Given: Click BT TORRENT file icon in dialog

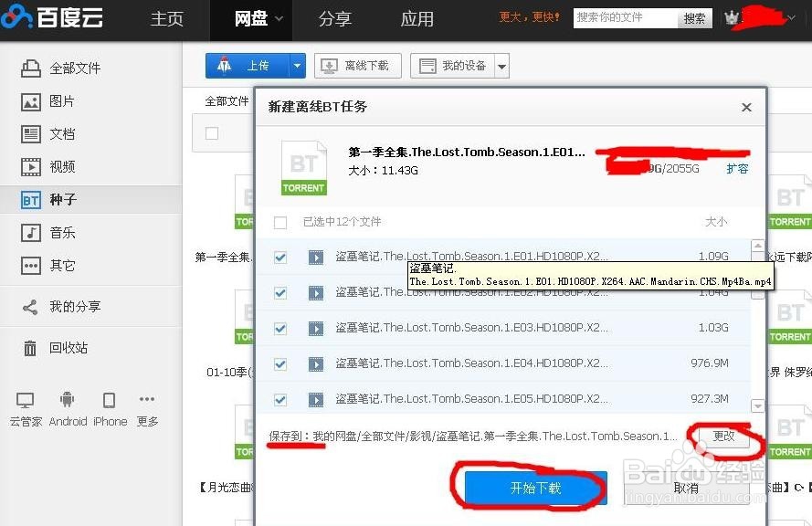Looking at the screenshot, I should 304,168.
